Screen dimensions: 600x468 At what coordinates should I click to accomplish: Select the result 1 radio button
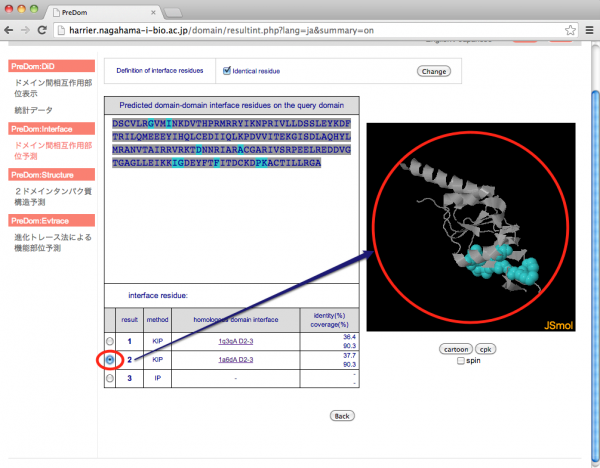(x=110, y=342)
